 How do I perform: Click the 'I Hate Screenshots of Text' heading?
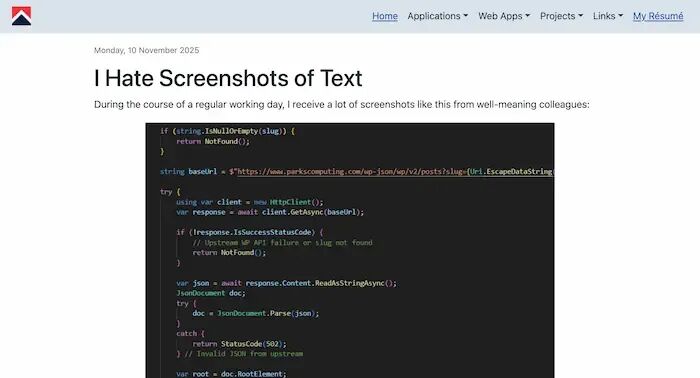point(228,78)
